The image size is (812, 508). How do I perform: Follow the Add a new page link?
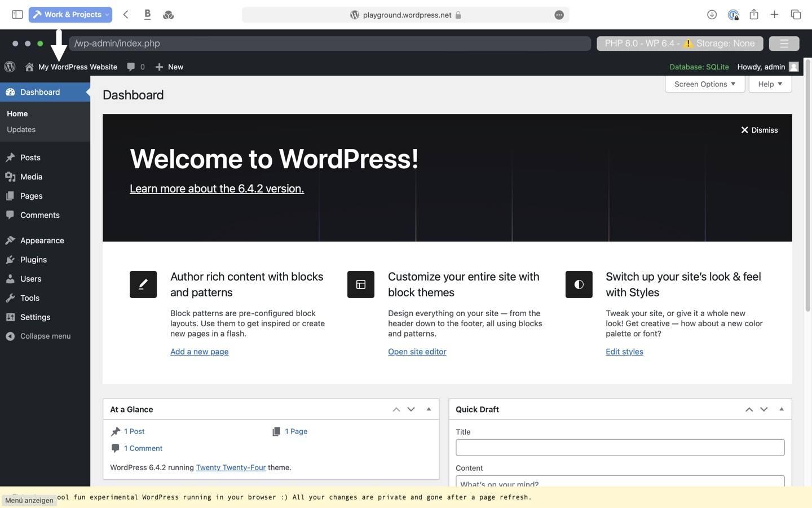[x=199, y=352]
